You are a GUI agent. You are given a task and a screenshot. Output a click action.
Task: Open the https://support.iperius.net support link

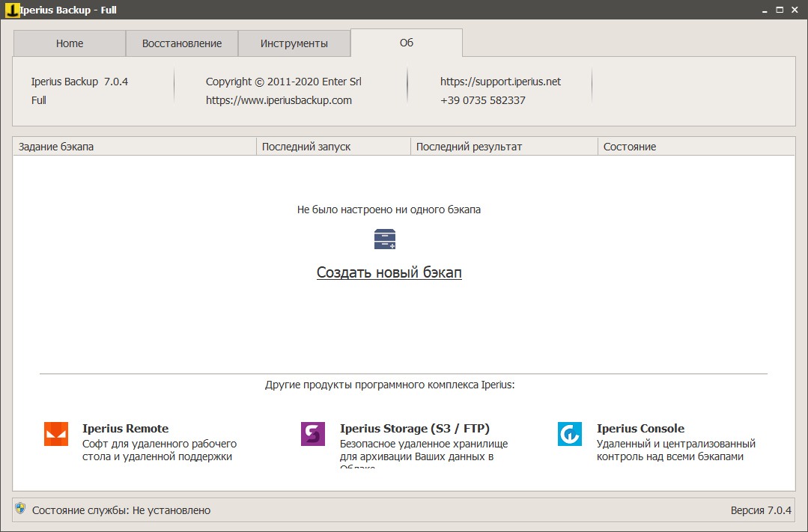500,82
